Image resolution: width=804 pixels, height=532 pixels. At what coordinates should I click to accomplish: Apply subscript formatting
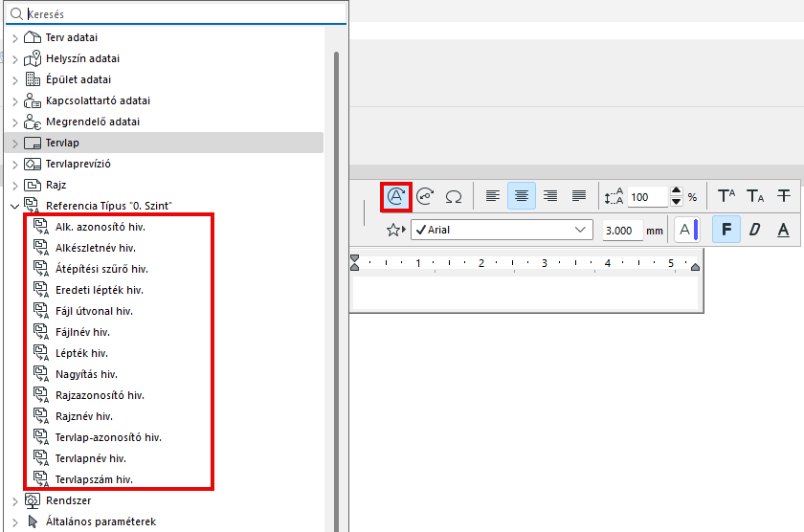pos(755,196)
